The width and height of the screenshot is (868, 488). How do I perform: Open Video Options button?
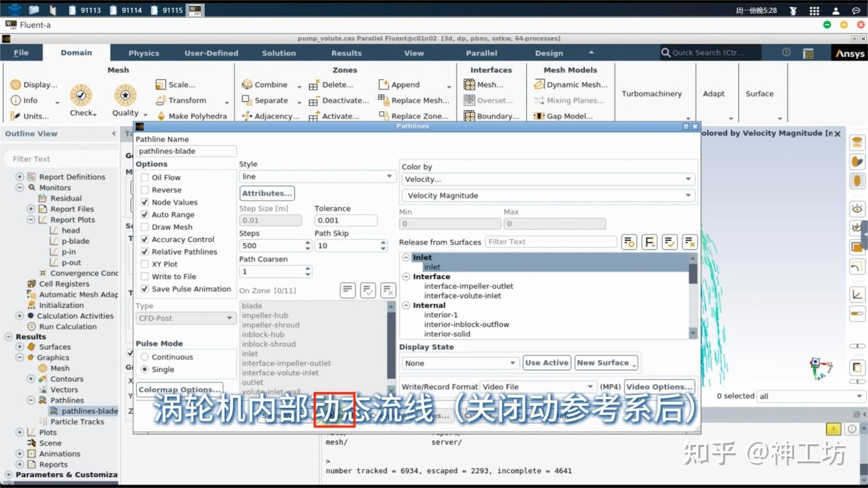(x=659, y=387)
